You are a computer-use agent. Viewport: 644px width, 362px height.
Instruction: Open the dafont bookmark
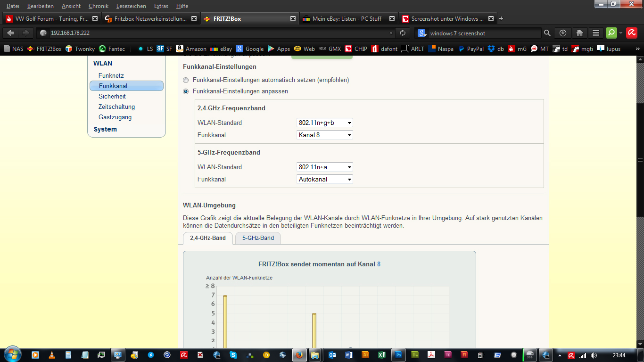click(x=384, y=49)
